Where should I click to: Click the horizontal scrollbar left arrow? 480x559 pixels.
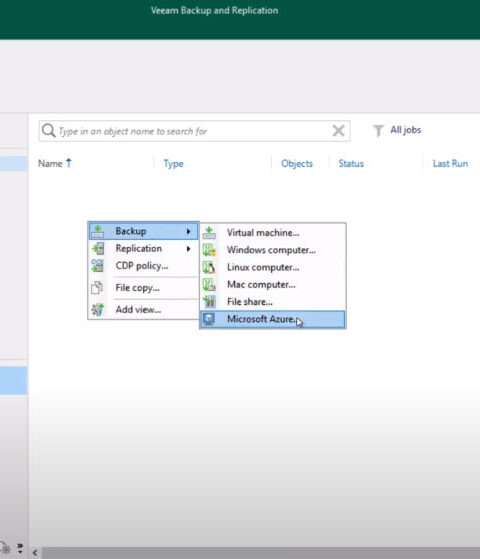[x=35, y=553]
